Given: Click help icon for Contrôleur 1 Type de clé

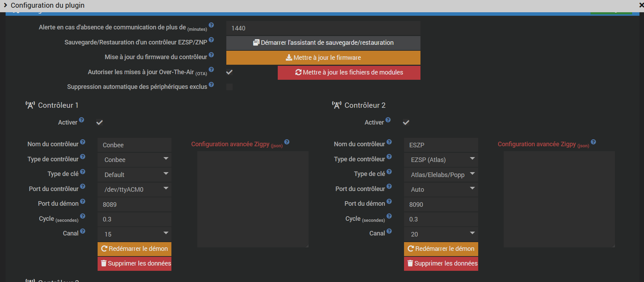Looking at the screenshot, I should tap(83, 172).
